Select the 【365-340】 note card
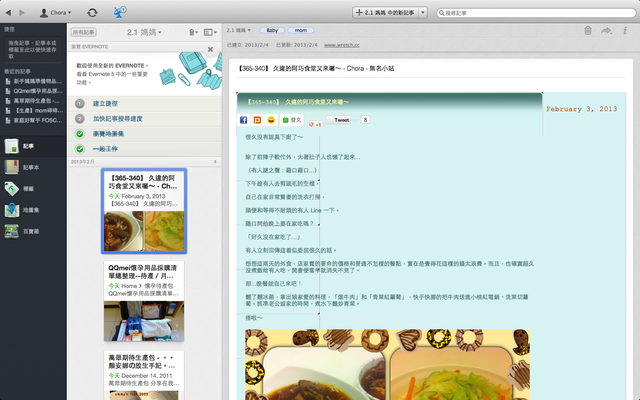This screenshot has height=400, width=640. coord(144,211)
